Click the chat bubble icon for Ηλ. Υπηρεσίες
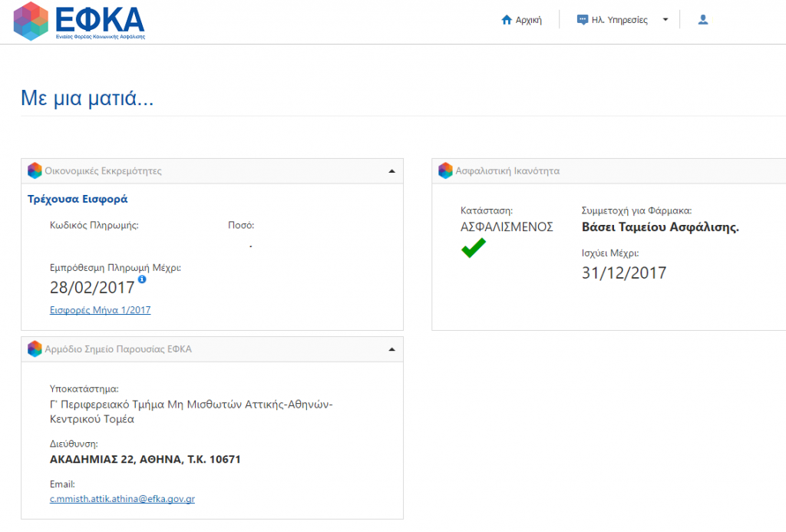 [x=583, y=21]
